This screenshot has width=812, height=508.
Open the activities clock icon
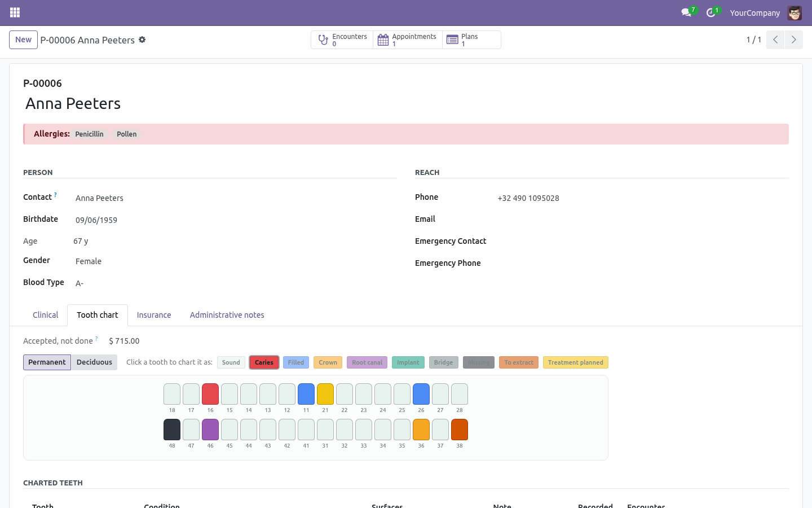click(710, 12)
